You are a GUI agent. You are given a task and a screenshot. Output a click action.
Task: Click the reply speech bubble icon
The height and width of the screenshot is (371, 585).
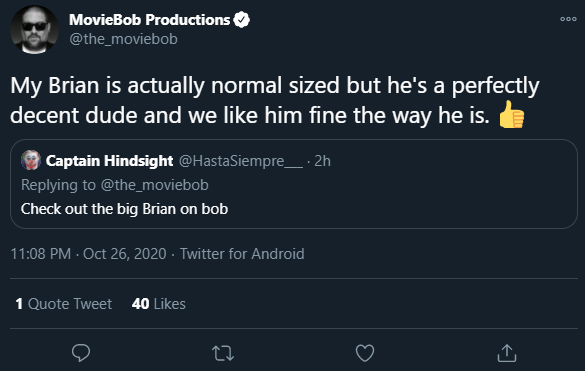tap(81, 353)
